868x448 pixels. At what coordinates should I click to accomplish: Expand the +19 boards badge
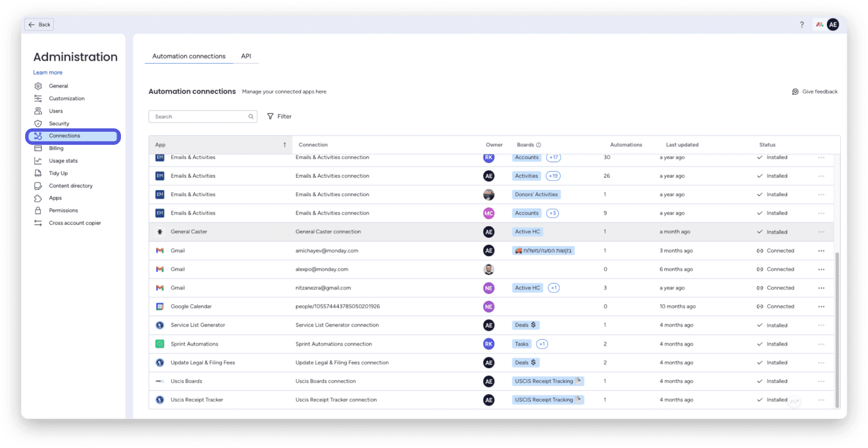pyautogui.click(x=553, y=176)
